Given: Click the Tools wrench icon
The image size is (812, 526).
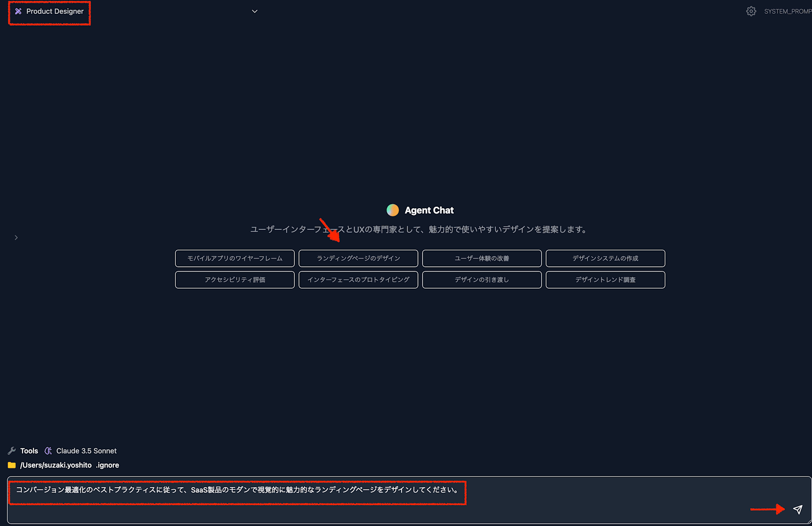Looking at the screenshot, I should 12,451.
